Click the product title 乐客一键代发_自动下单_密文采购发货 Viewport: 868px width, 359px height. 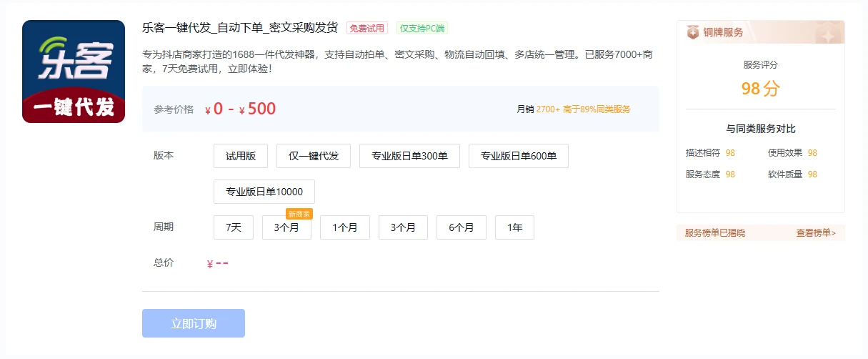click(240, 28)
